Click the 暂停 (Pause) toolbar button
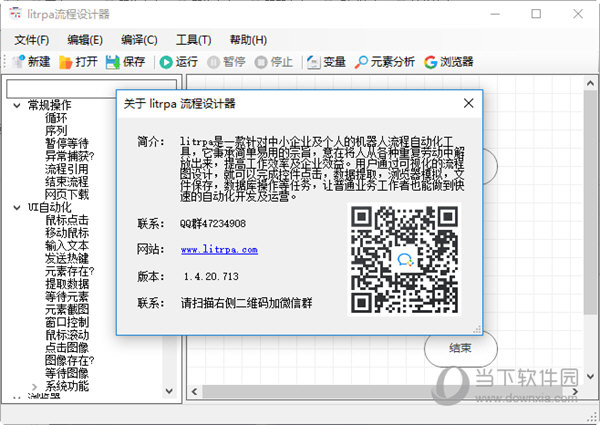 (226, 62)
